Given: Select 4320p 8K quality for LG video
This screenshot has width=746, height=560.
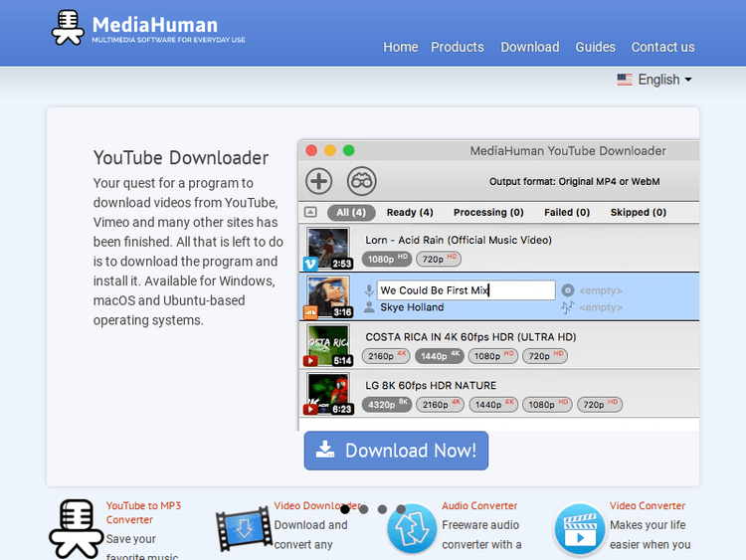Looking at the screenshot, I should [x=387, y=405].
